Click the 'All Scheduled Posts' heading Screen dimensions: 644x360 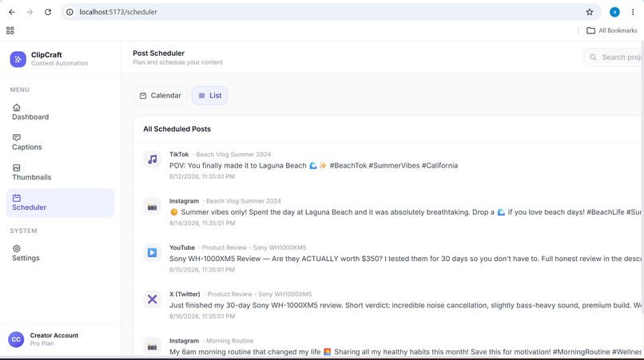[x=177, y=129]
